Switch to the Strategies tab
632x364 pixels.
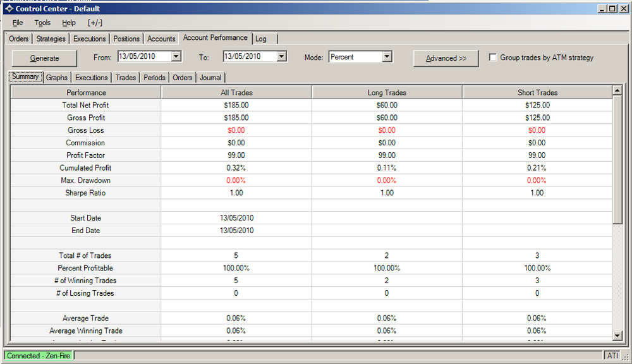tap(51, 39)
